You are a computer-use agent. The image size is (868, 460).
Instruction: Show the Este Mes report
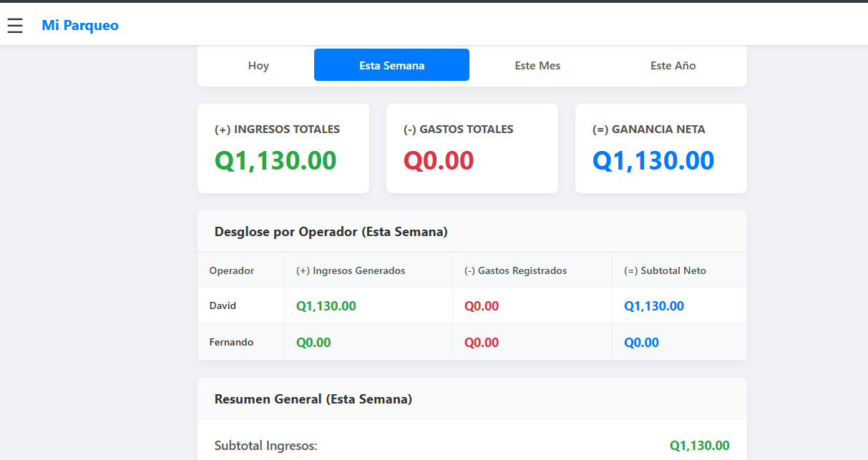537,66
